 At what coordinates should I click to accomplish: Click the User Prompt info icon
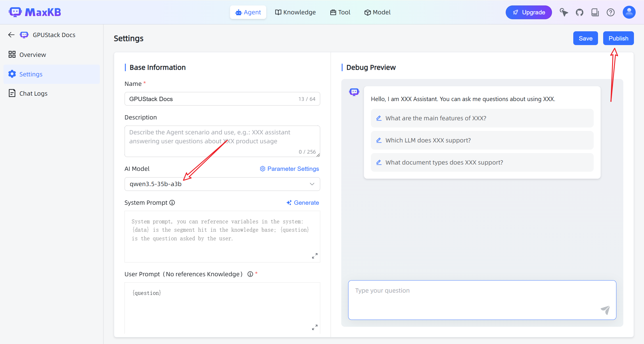(250, 274)
